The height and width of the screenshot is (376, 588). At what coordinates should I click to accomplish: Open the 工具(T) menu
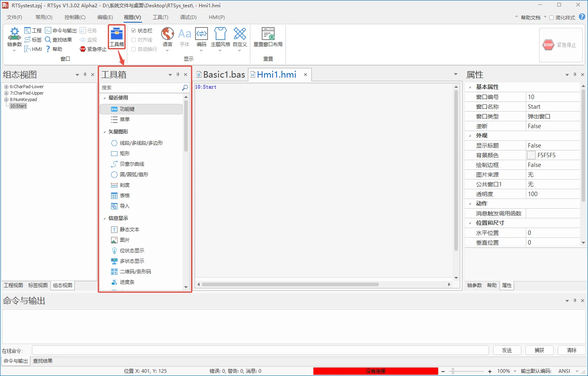point(160,17)
